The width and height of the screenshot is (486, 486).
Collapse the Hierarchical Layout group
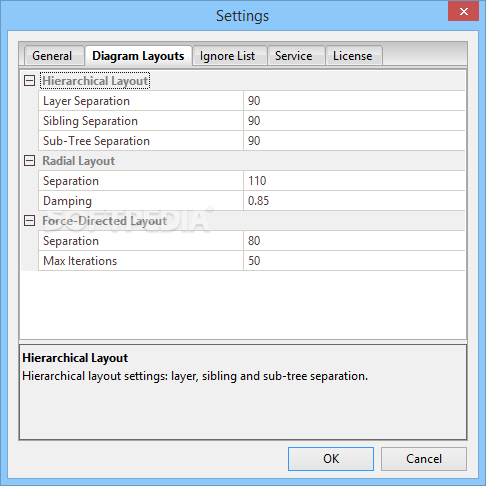29,81
